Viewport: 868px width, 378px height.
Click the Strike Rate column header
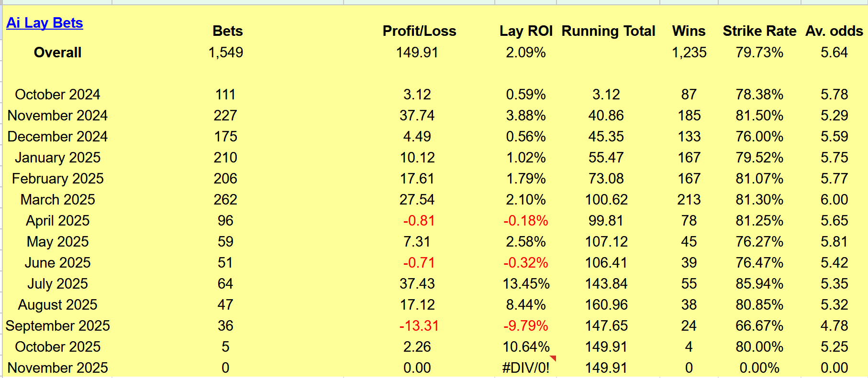[759, 31]
